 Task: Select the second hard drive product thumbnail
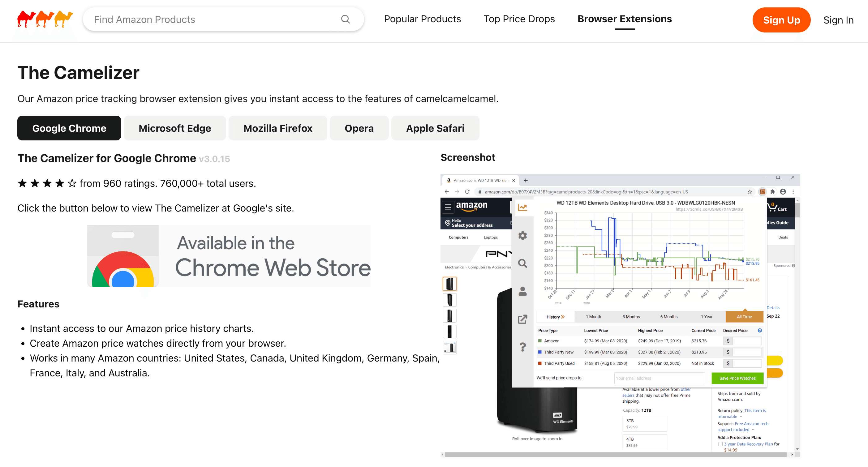click(x=449, y=300)
